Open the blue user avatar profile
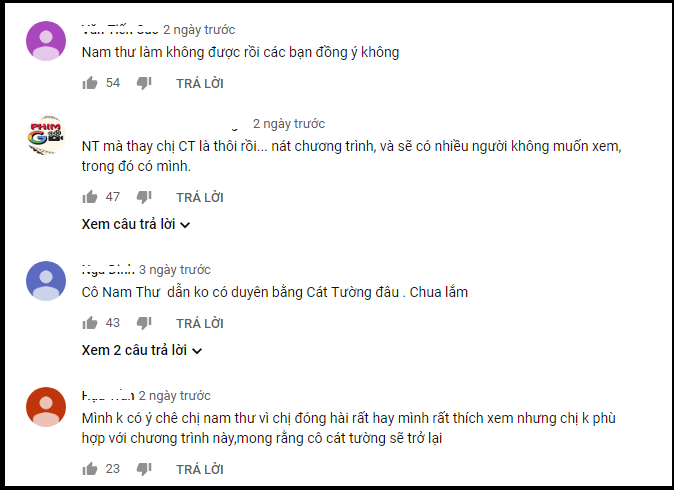 (46, 281)
